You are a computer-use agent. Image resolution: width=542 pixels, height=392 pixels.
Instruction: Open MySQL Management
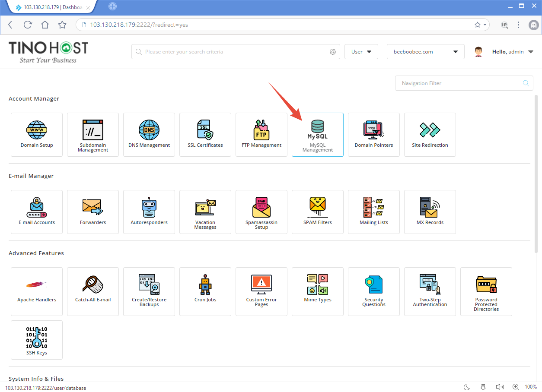317,134
